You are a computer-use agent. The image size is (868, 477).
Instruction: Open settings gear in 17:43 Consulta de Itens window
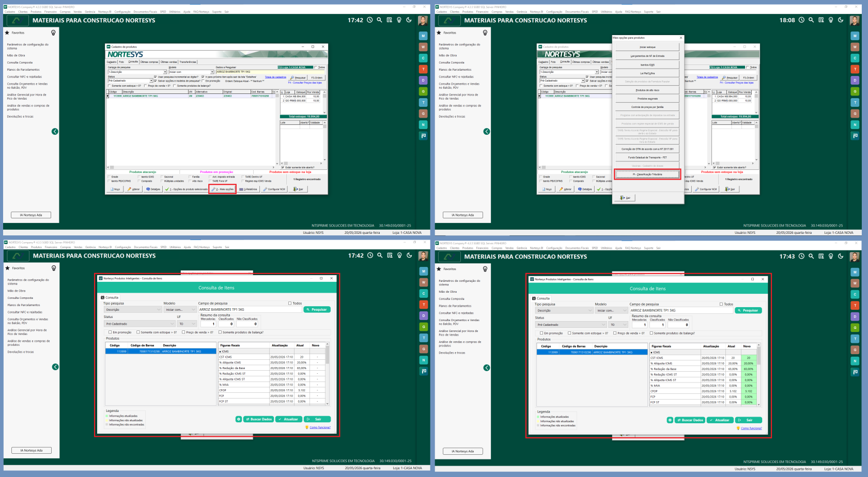click(x=670, y=420)
